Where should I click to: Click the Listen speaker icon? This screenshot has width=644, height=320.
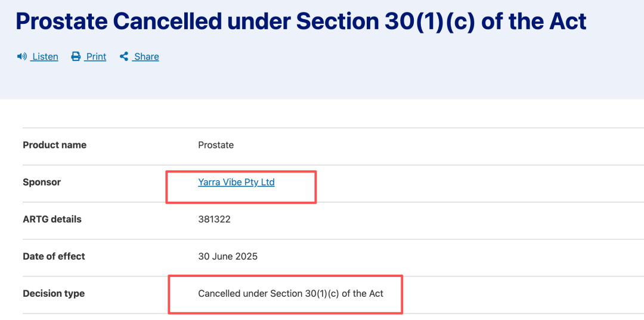[x=22, y=57]
